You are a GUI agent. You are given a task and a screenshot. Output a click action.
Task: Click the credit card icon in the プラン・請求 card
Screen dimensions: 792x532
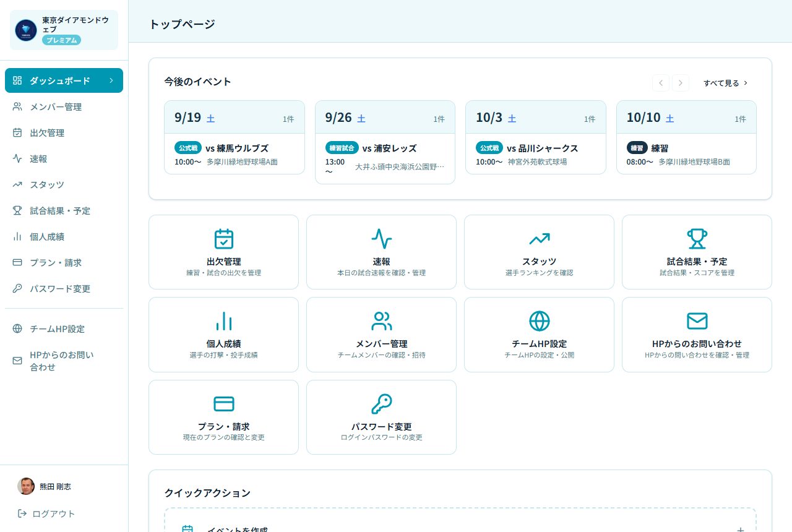(223, 403)
